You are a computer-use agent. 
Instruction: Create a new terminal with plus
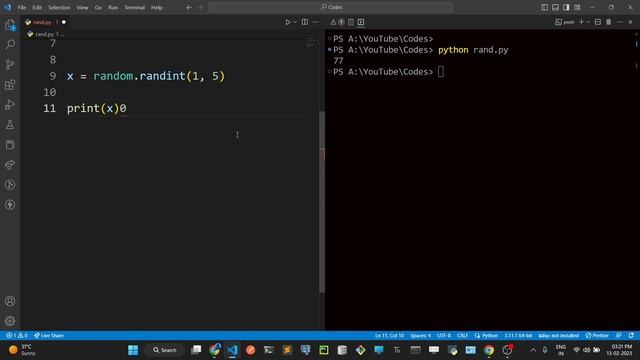(582, 22)
